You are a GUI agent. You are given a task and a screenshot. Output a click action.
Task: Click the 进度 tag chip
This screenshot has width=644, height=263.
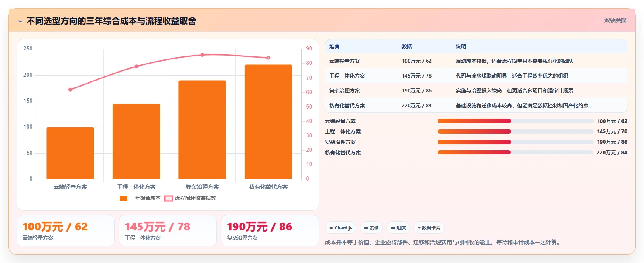click(398, 228)
